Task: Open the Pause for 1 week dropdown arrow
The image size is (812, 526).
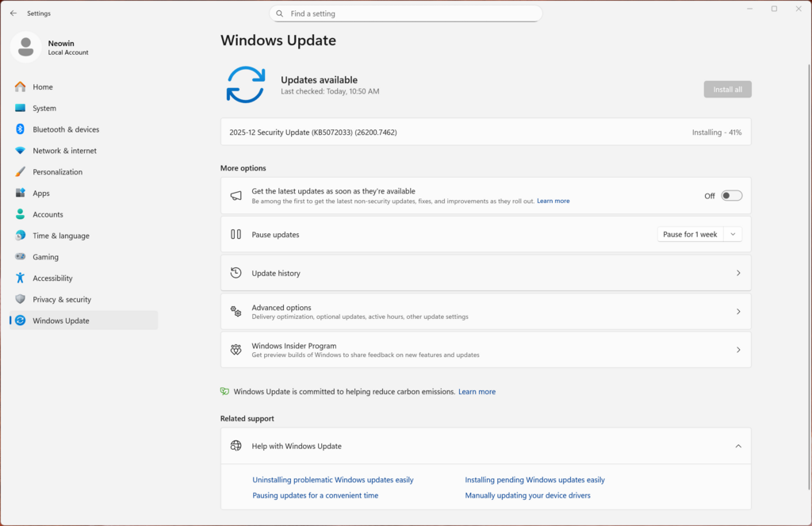Action: click(x=733, y=234)
